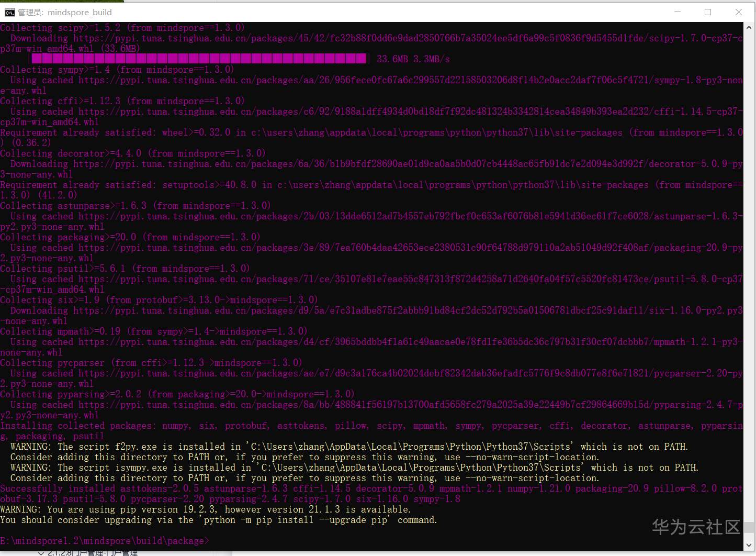This screenshot has width=756, height=556.
Task: Minimize the mindspore_build console window
Action: (678, 12)
